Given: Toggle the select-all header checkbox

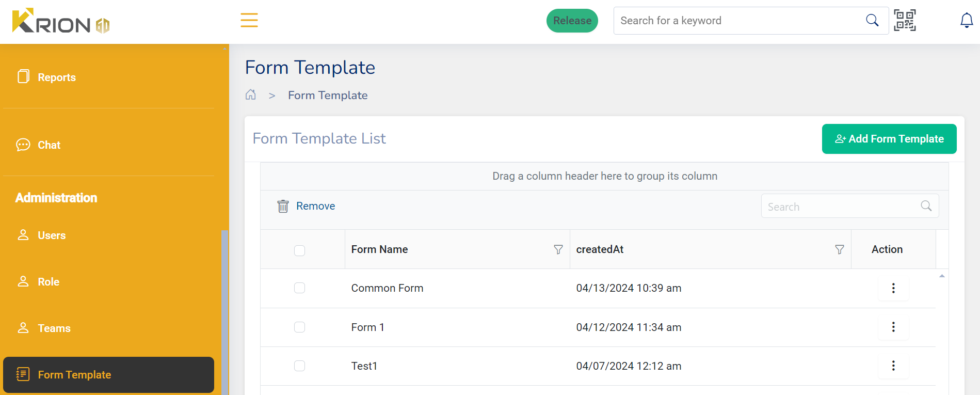Looking at the screenshot, I should pos(299,250).
